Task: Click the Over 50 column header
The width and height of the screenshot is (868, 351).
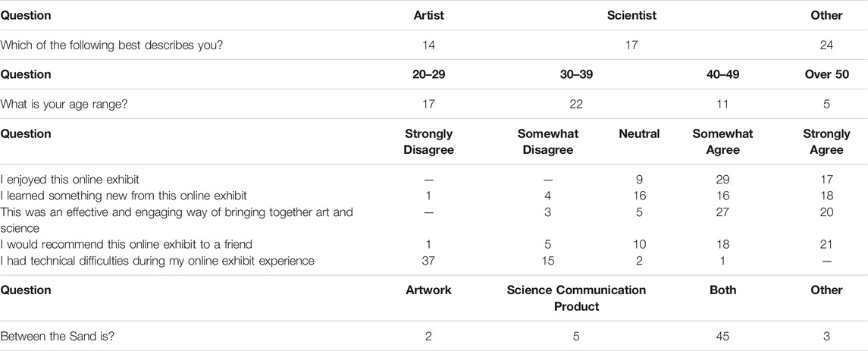Action: point(826,75)
